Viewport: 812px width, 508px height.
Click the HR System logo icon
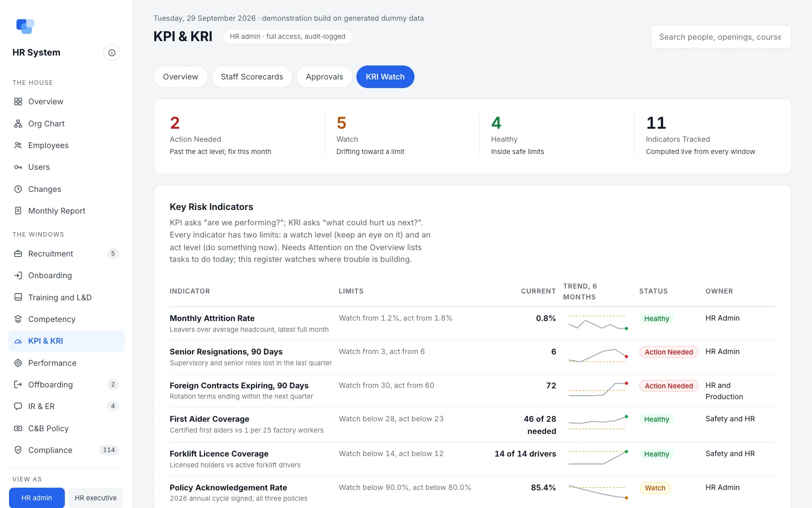[x=25, y=26]
